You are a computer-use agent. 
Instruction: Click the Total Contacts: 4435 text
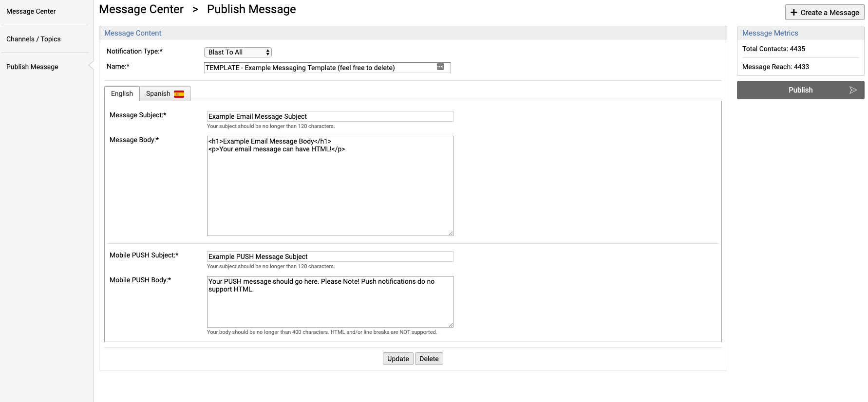point(774,49)
